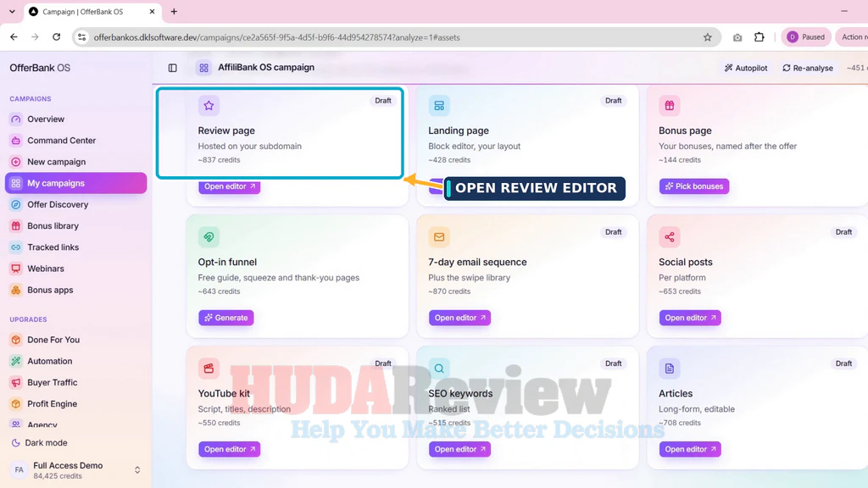Click Pick bonuses on the Bonus page card

point(694,186)
